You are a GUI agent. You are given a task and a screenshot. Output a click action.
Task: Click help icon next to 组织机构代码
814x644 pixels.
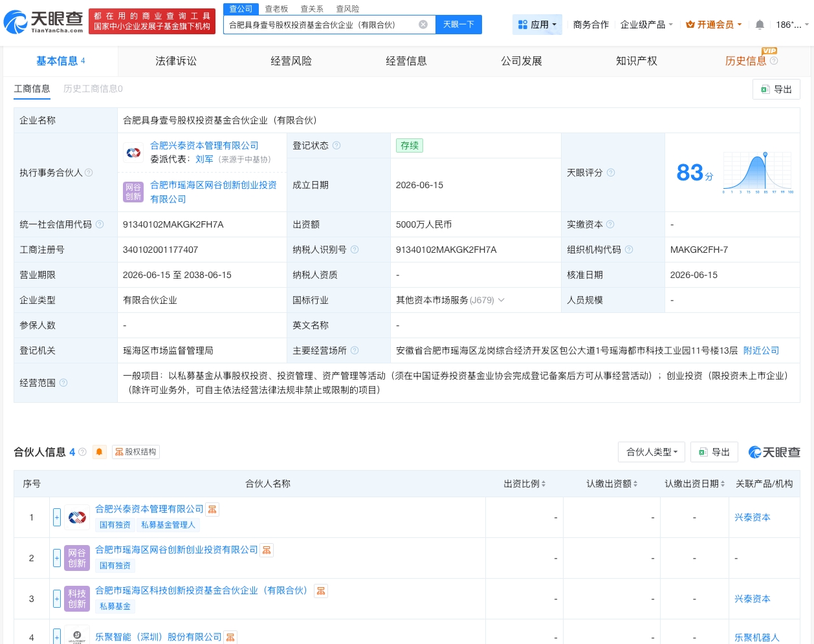click(x=629, y=250)
